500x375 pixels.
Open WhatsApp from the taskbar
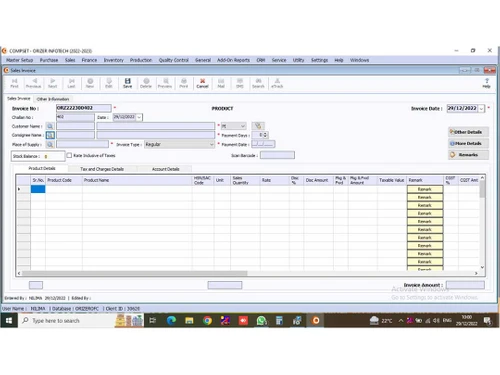(x=262, y=321)
